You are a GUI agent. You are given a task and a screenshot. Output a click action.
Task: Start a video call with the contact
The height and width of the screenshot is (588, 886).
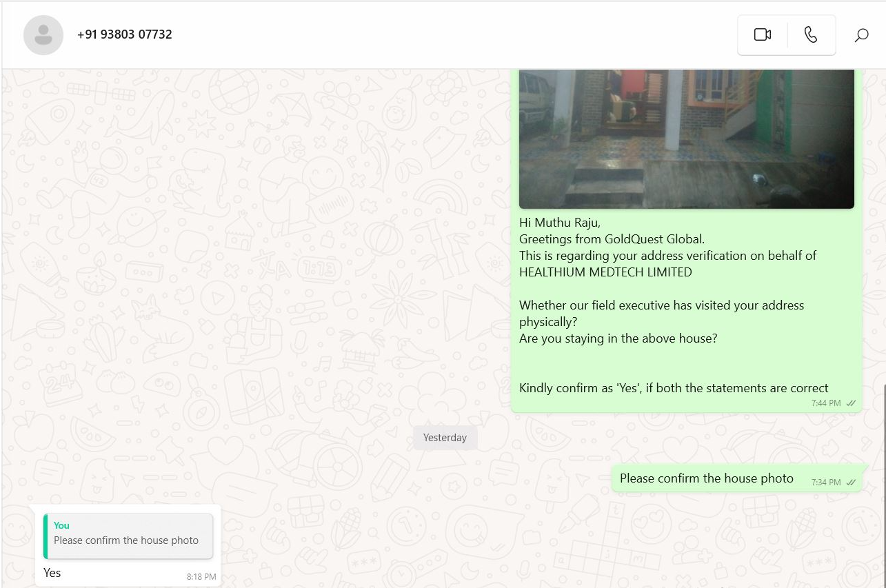(762, 34)
